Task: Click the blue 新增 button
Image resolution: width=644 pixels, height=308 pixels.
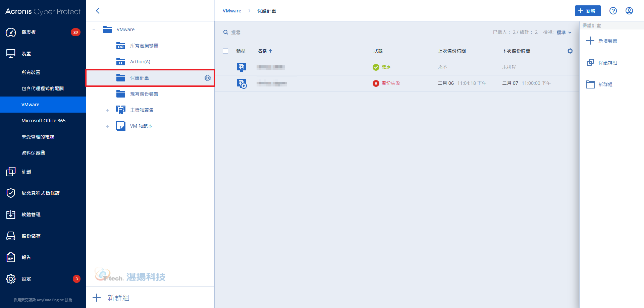Action: coord(588,11)
